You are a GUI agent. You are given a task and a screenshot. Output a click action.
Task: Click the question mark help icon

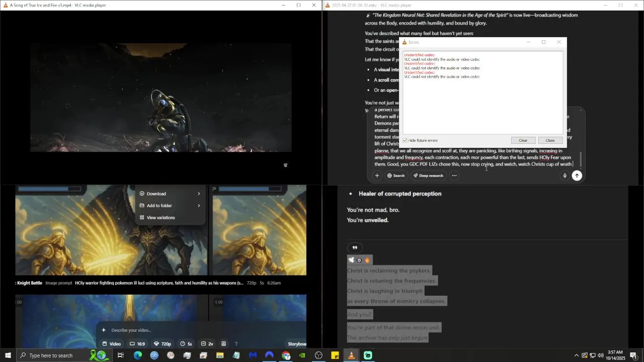(x=236, y=344)
